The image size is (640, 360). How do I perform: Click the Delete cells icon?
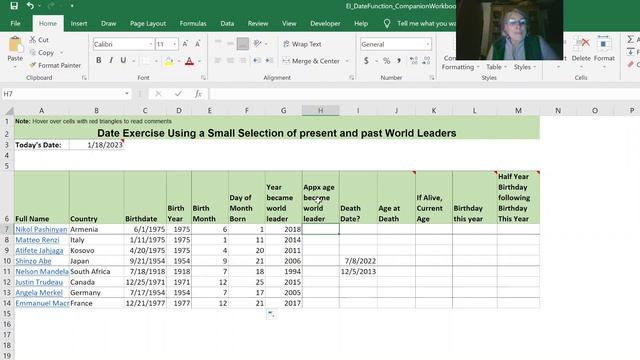coord(581,44)
